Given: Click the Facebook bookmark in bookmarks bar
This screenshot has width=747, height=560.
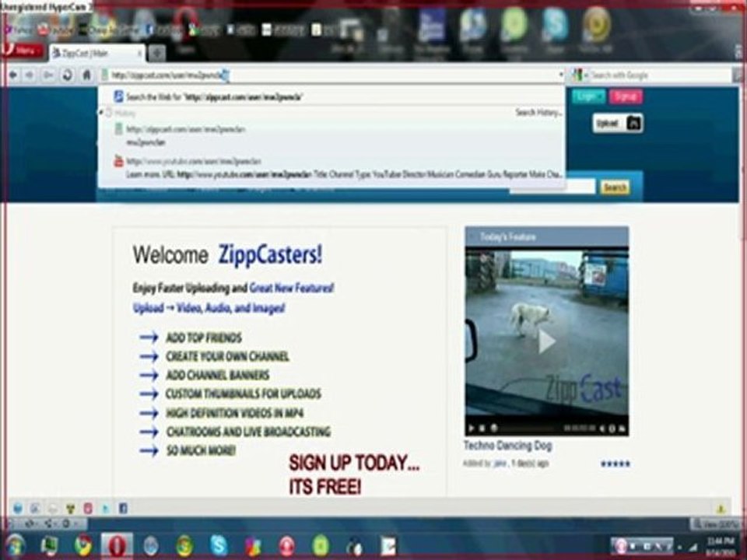Looking at the screenshot, I should [164, 30].
